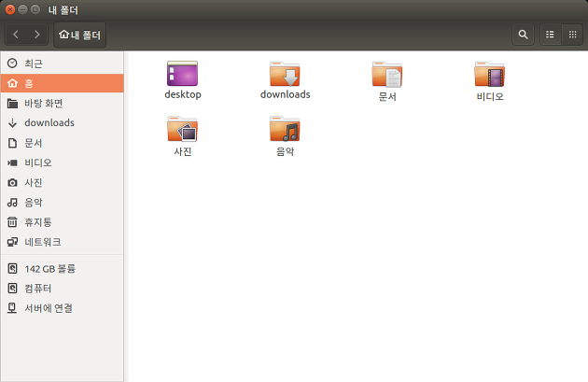The image size is (588, 382).
Task: Open the search magnifier button
Action: point(523,35)
